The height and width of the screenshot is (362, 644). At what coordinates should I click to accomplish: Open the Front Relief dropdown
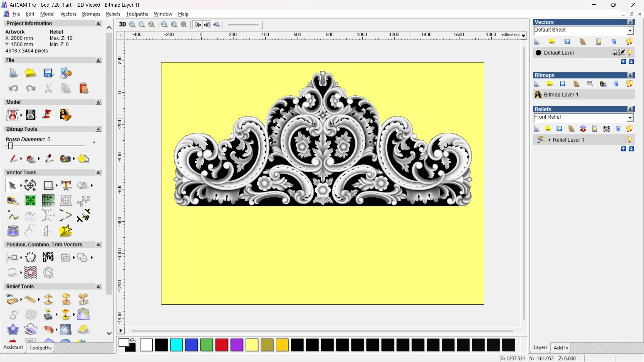630,117
